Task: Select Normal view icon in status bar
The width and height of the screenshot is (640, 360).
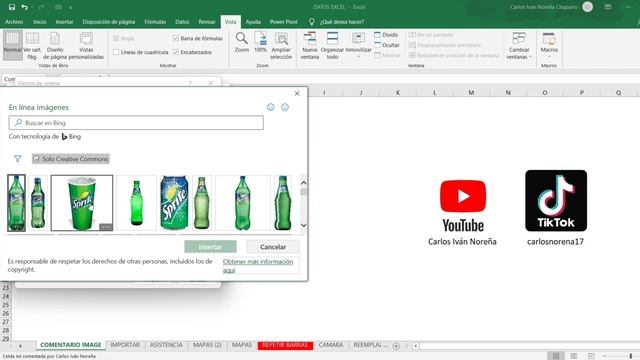Action: pyautogui.click(x=556, y=356)
